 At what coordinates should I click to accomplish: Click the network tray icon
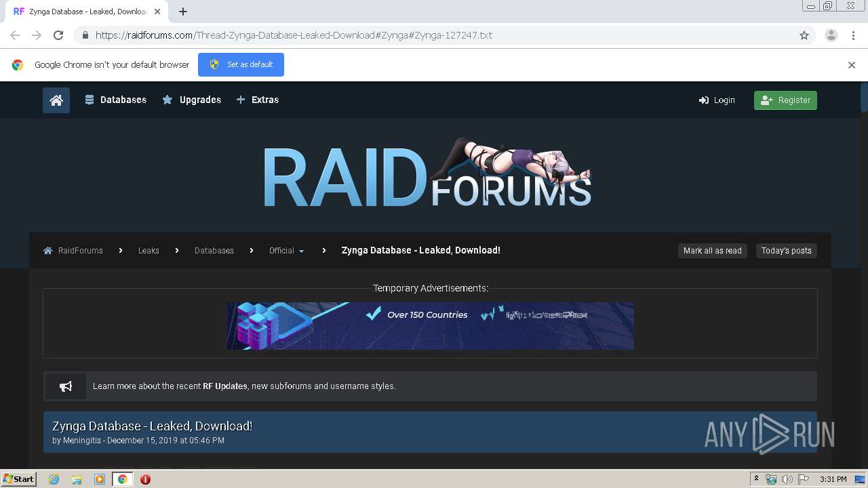click(x=771, y=479)
